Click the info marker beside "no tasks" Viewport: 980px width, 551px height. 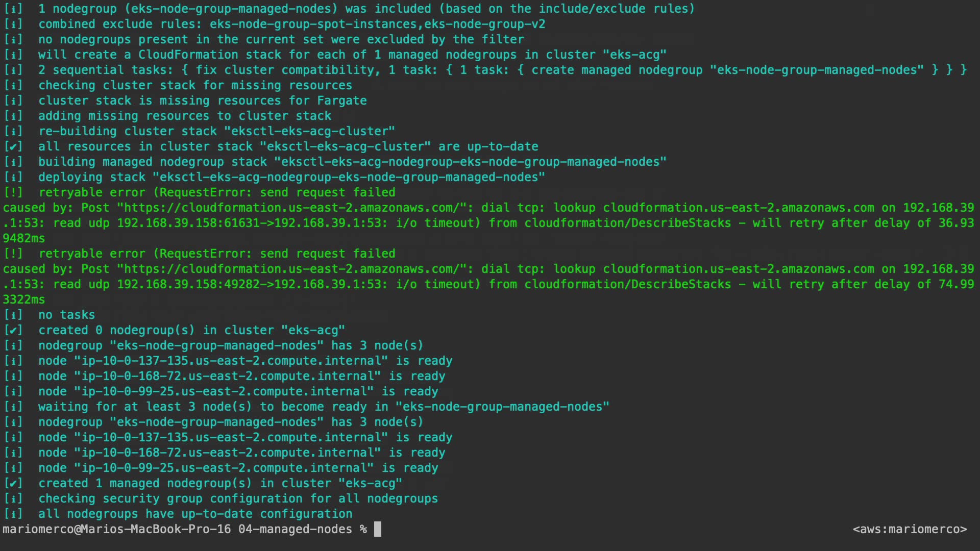13,315
